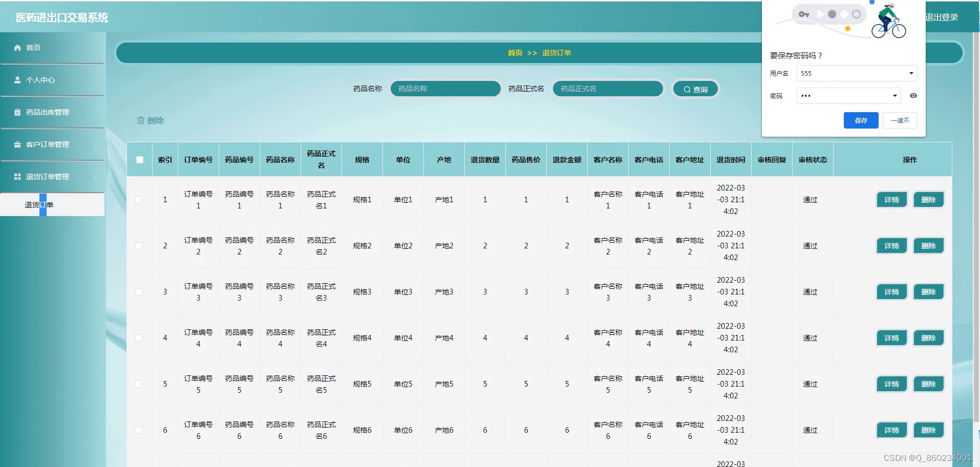980x467 pixels.
Task: Click 单位4 cell
Action: coord(403,338)
